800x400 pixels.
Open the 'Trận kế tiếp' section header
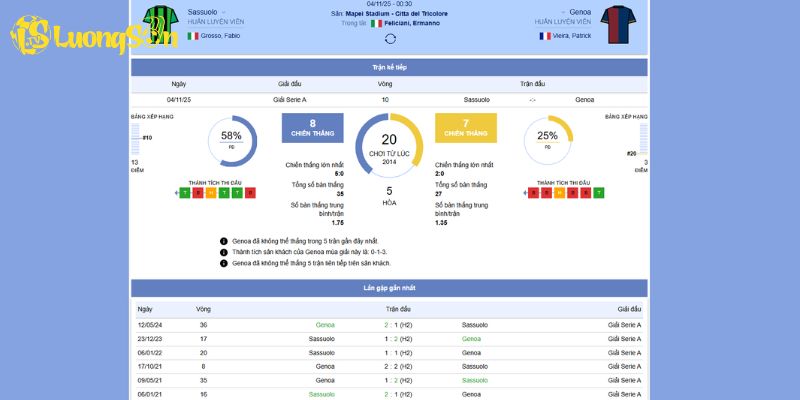pos(389,67)
